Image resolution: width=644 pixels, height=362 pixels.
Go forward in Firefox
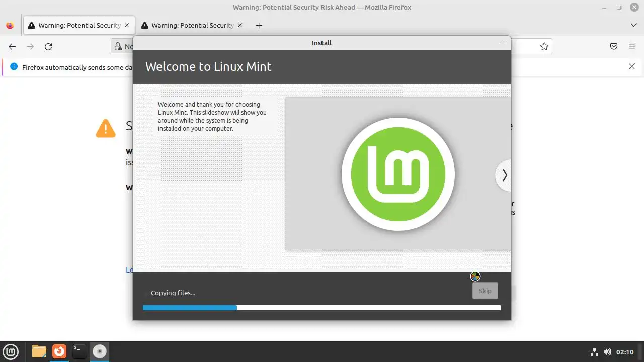click(30, 47)
